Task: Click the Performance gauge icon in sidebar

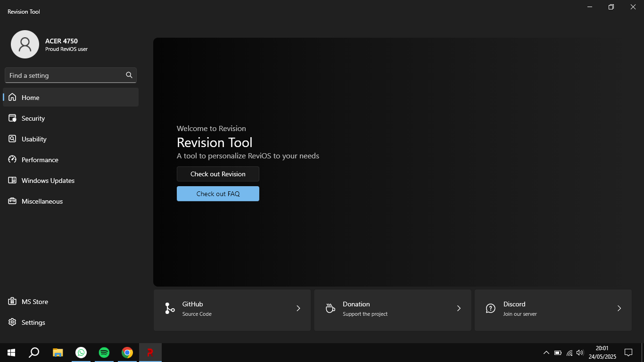Action: click(x=12, y=159)
